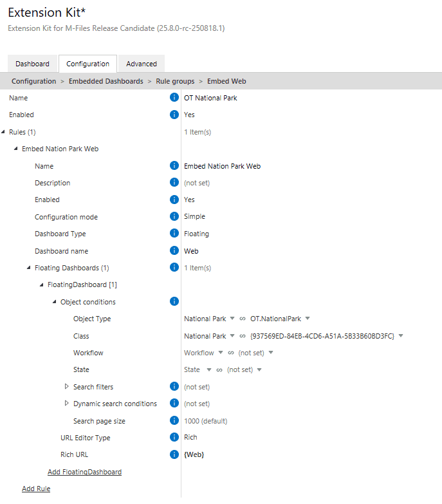Click link icon in Object Type row
Screen dimensions: 442x504
pyautogui.click(x=243, y=319)
